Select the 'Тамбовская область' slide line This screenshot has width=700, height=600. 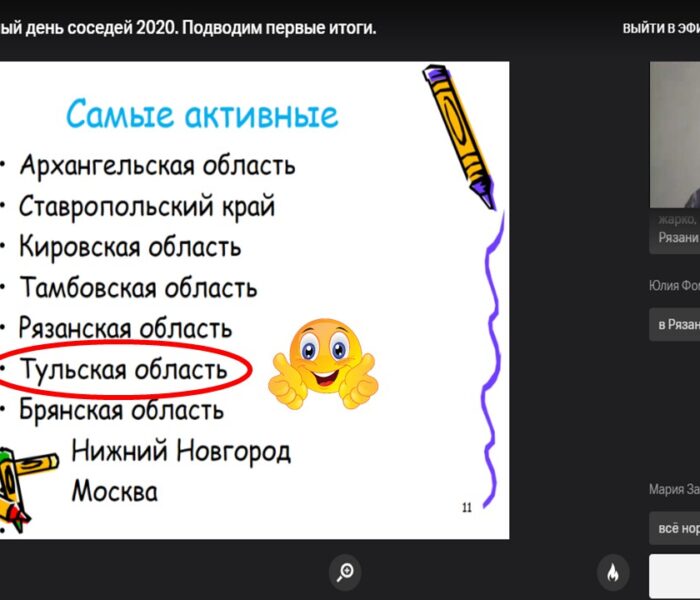coord(138,288)
